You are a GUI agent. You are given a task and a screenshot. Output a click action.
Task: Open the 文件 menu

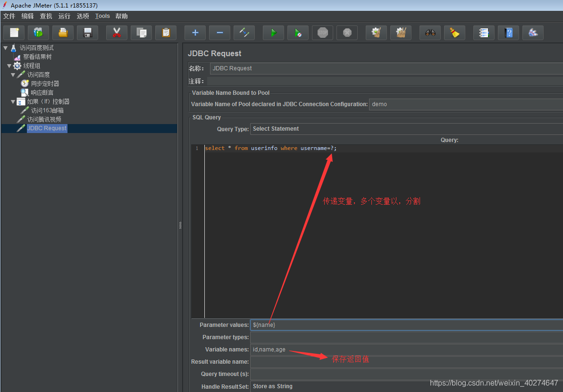(x=9, y=16)
